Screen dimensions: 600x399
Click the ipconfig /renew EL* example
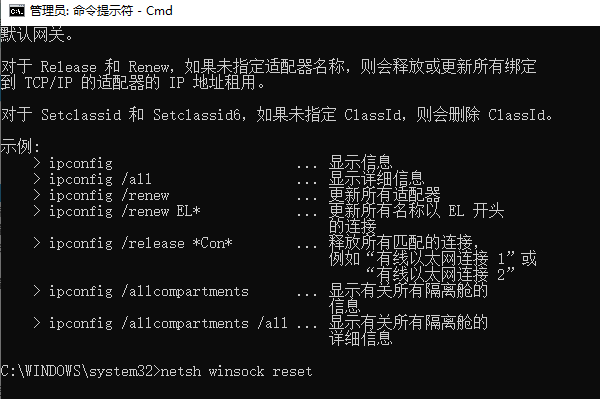click(x=125, y=211)
